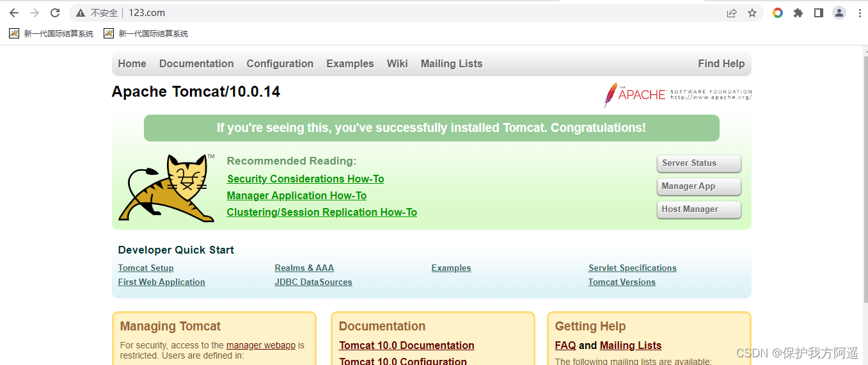Click the first bookmark's favicon icon
This screenshot has width=868, height=365.
(14, 33)
